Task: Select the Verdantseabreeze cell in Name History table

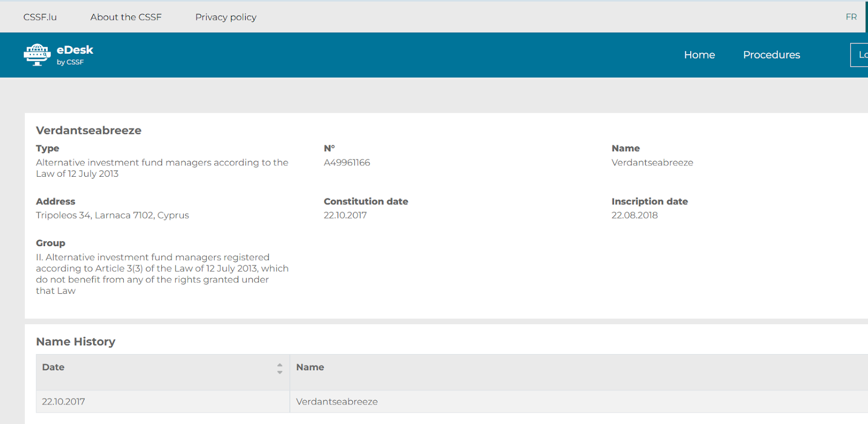Action: pos(336,402)
